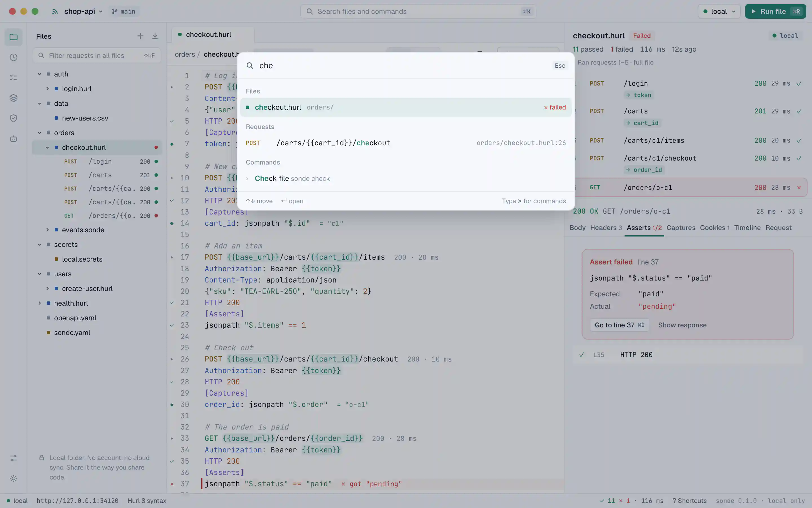Image resolution: width=812 pixels, height=508 pixels.
Task: Click the failed X marker on line 37
Action: click(172, 484)
